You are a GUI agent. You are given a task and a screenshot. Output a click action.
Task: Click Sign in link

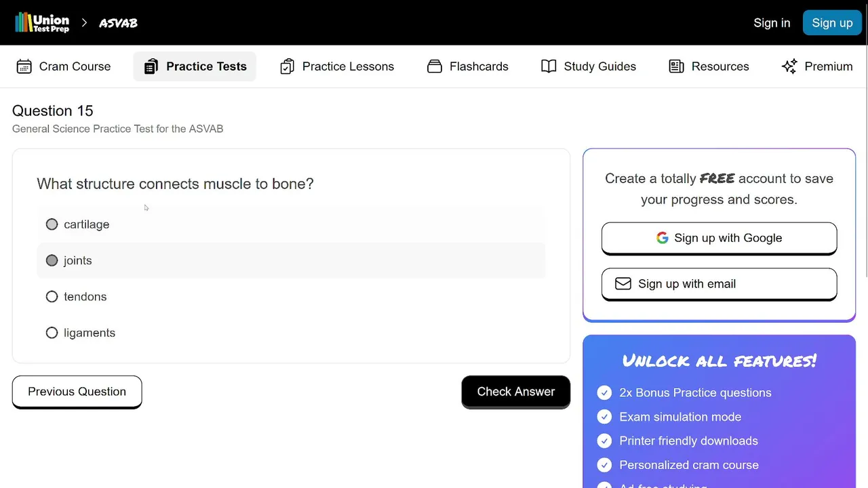pyautogui.click(x=772, y=23)
